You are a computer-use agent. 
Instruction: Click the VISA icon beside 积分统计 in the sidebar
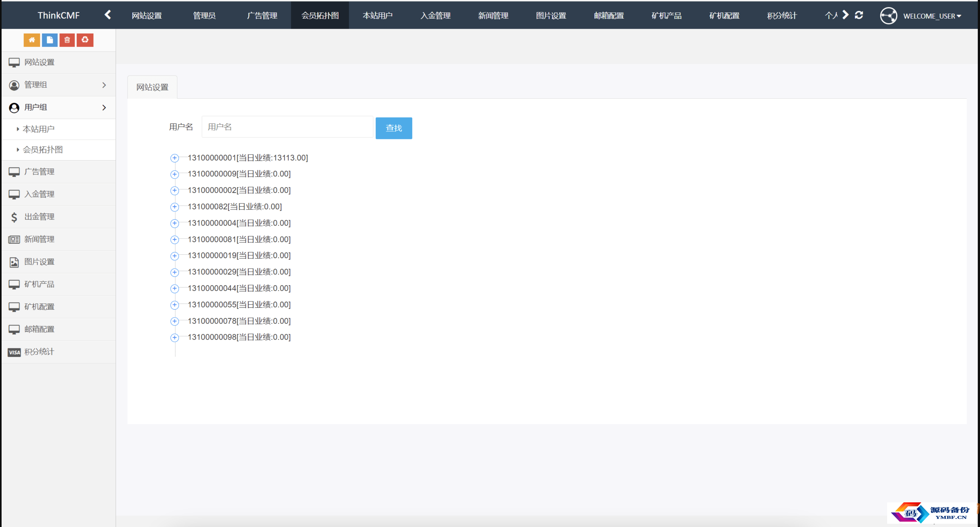pyautogui.click(x=14, y=352)
